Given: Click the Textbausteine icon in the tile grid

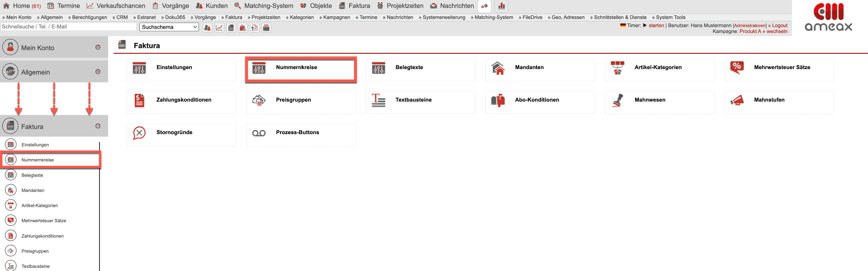Looking at the screenshot, I should [x=378, y=100].
